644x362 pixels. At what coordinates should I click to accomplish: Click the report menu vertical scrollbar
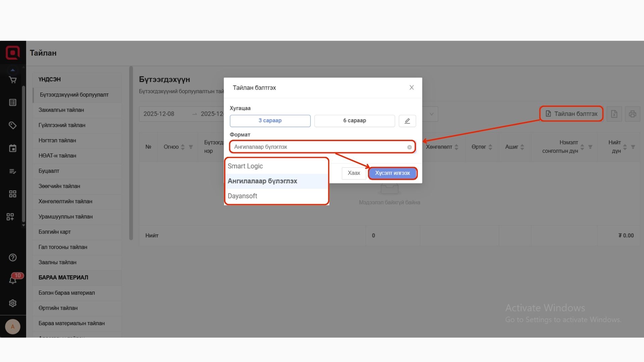(131, 153)
